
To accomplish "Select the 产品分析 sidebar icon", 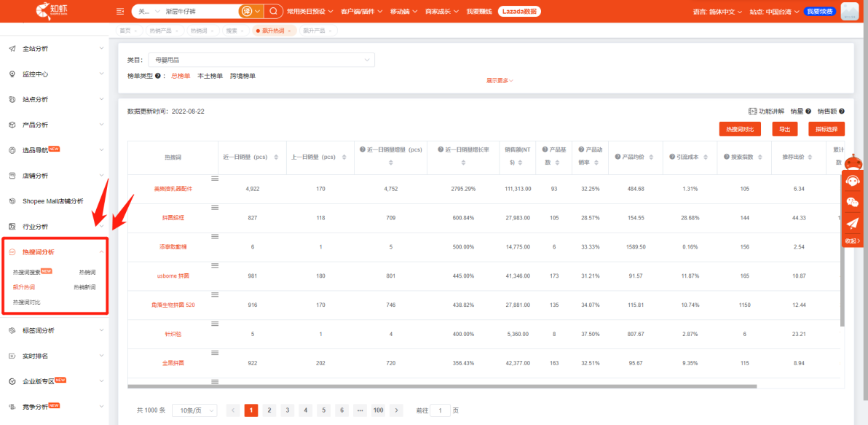I will click(x=10, y=125).
